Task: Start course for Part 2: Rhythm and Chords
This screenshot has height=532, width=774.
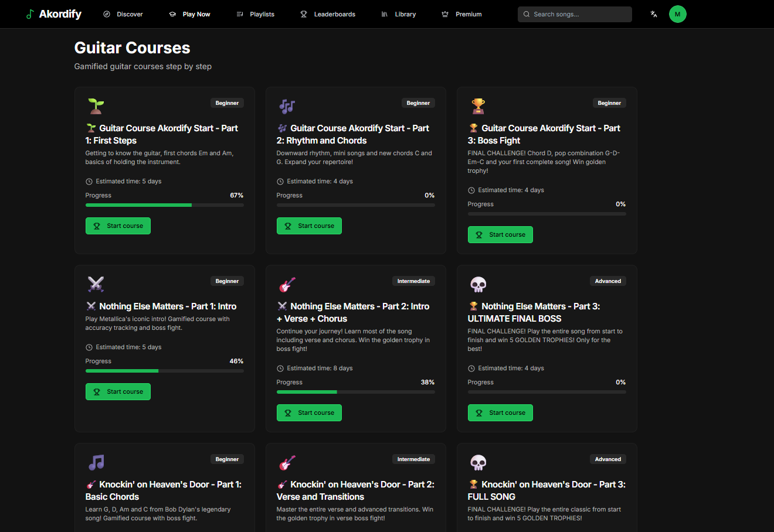Action: tap(309, 226)
